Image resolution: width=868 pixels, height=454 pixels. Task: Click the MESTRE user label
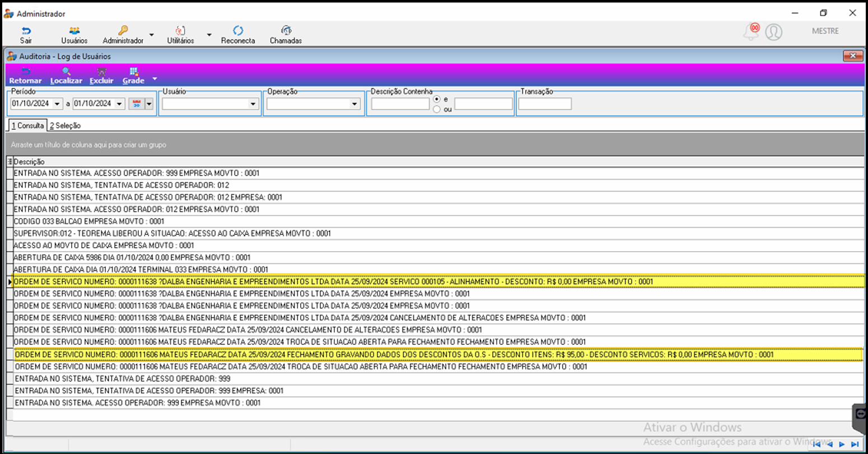(x=825, y=31)
